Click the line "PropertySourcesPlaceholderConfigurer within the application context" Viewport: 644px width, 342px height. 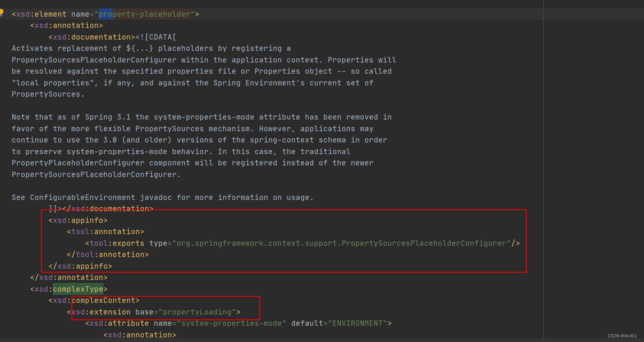point(204,60)
